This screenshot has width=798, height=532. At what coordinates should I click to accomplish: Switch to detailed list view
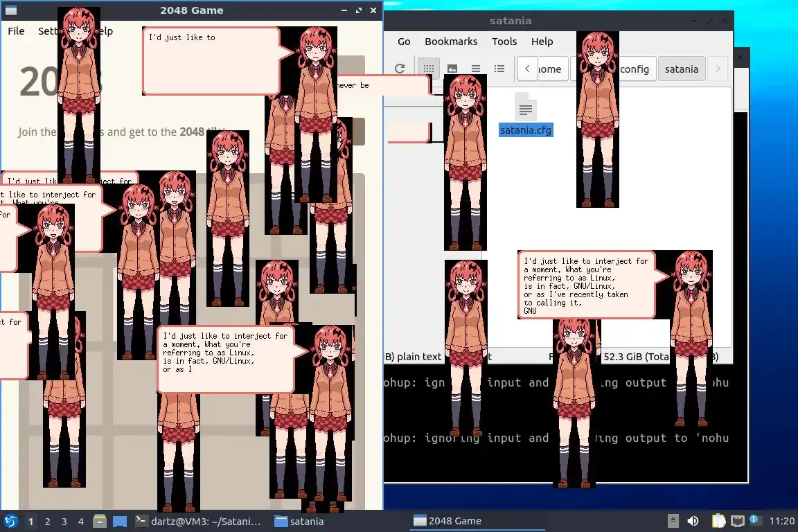click(x=499, y=68)
